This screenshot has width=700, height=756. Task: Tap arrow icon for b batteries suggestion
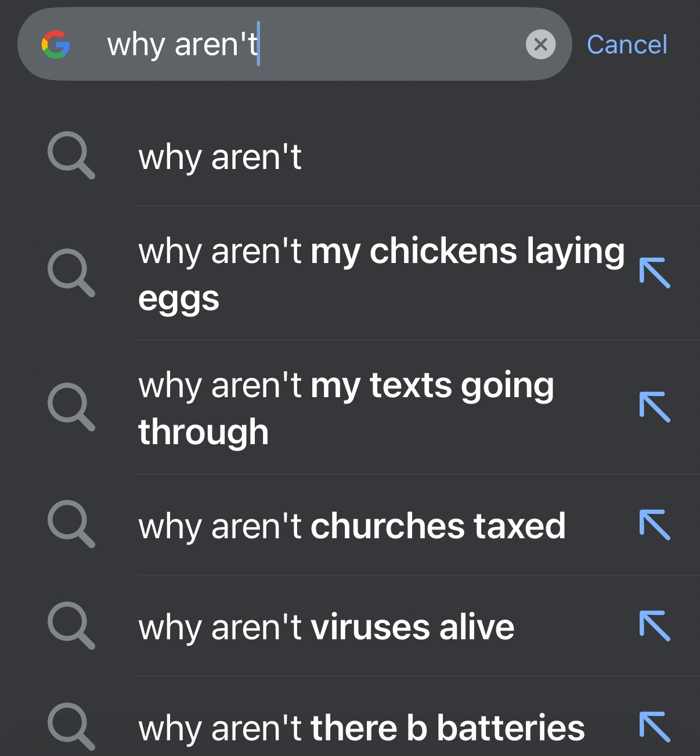pyautogui.click(x=655, y=726)
